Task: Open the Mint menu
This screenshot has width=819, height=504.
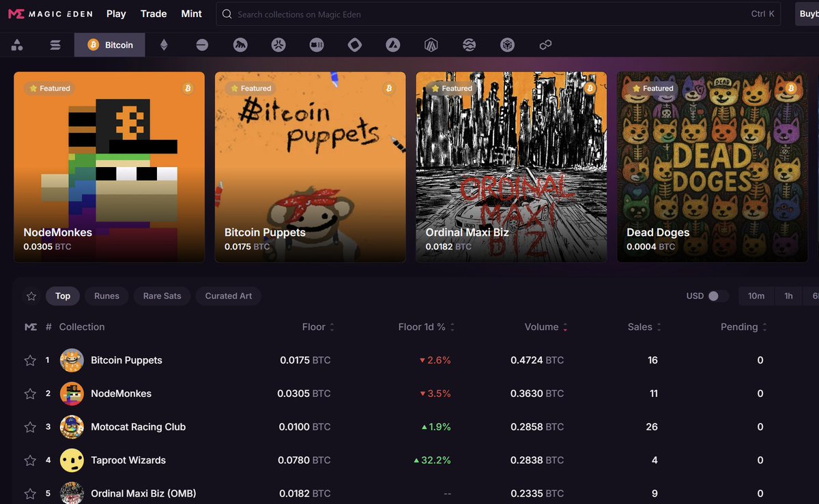Action: pos(192,14)
